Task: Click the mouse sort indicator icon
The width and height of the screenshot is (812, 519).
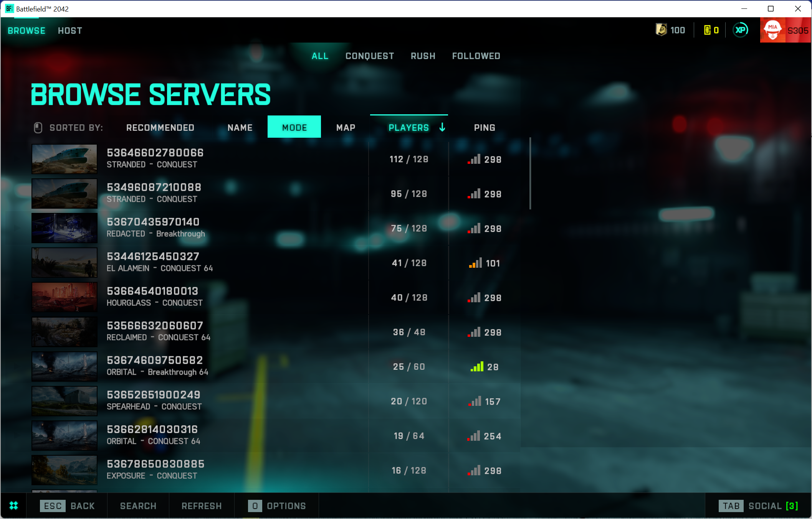Action: 38,128
